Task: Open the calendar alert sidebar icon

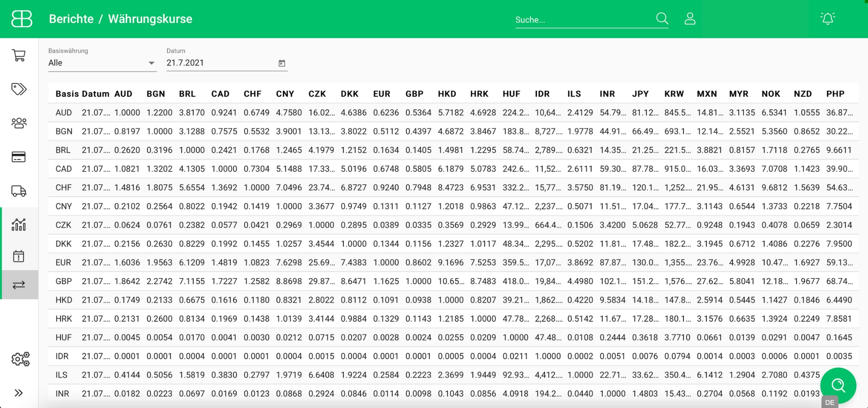Action: coord(19,256)
